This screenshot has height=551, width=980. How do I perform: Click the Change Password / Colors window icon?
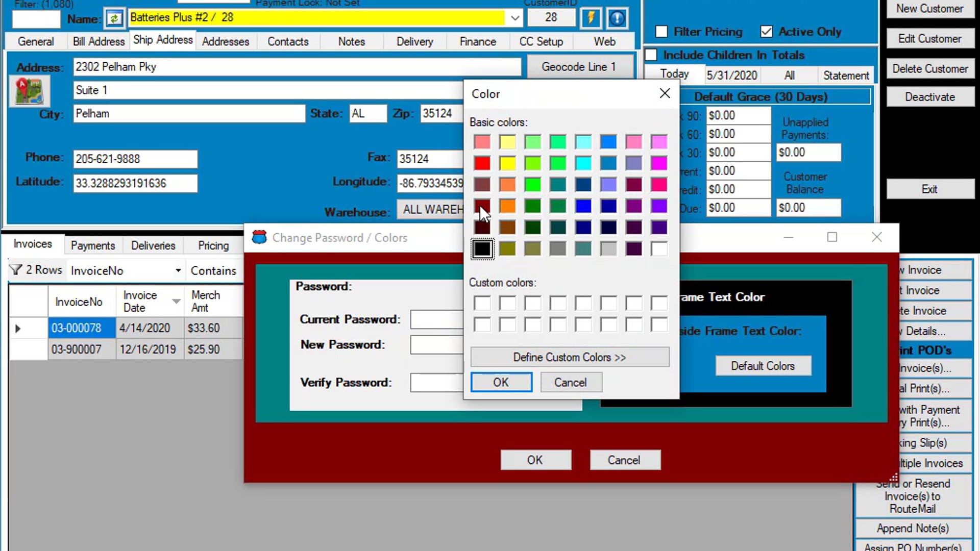[259, 237]
